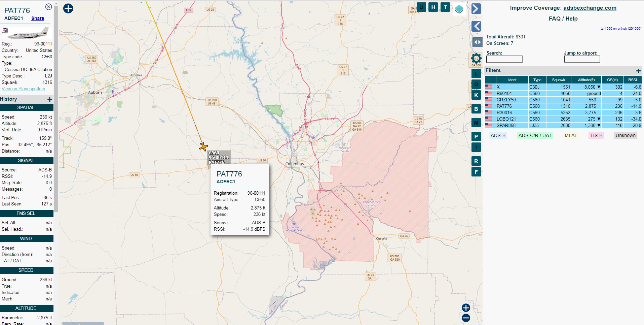Click the ADS-C/R / UAT legend swatch
The height and width of the screenshot is (325, 644).
tap(535, 135)
